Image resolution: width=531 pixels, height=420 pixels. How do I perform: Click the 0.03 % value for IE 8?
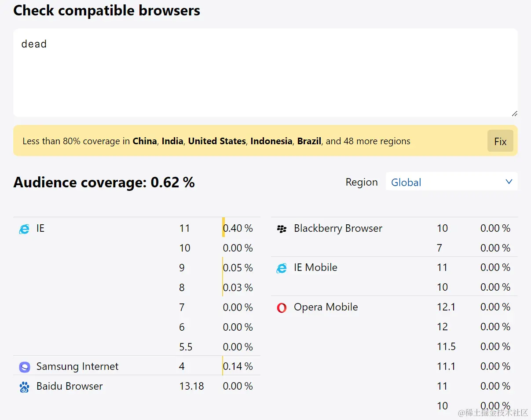coord(238,288)
